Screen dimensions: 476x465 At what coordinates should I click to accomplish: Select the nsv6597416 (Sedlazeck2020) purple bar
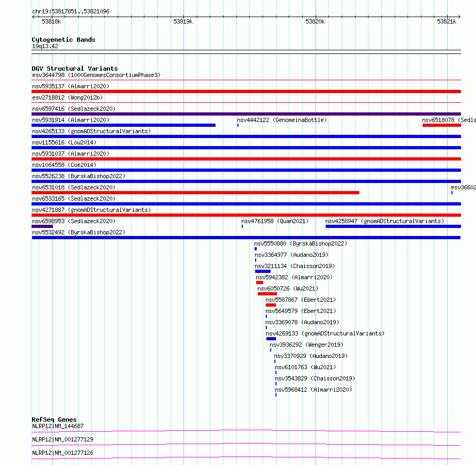coord(246,114)
